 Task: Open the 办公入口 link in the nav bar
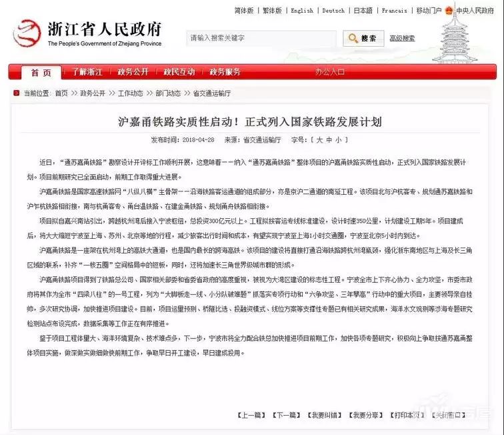330,72
